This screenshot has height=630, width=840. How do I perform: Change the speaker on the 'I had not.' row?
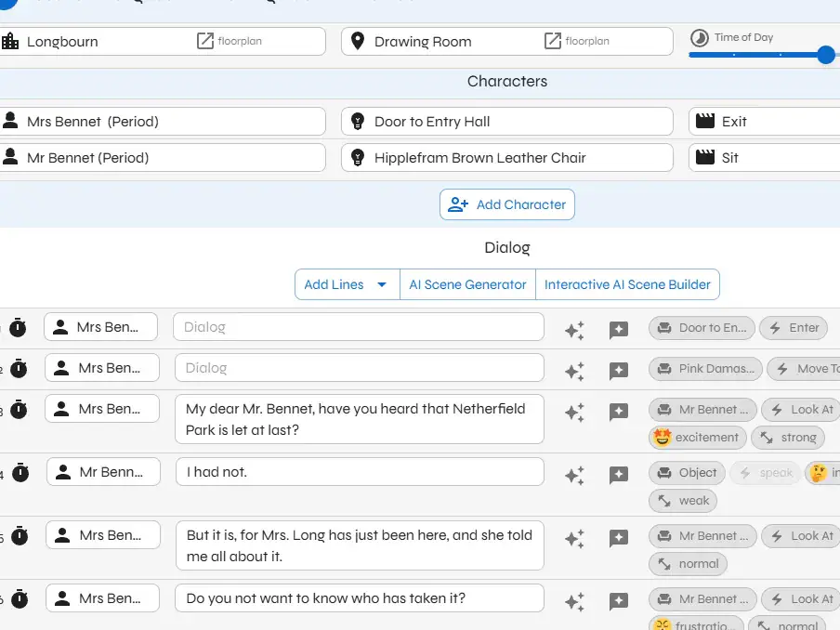coord(103,472)
